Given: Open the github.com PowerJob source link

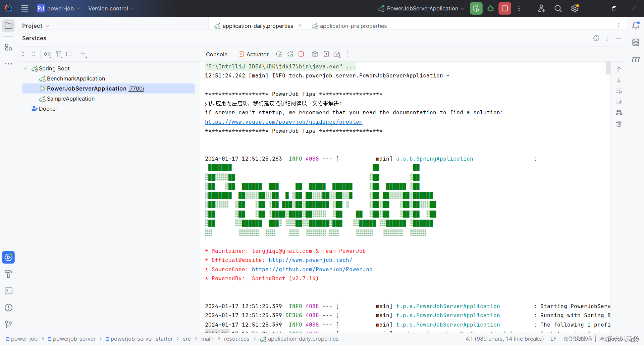Looking at the screenshot, I should pos(312,270).
